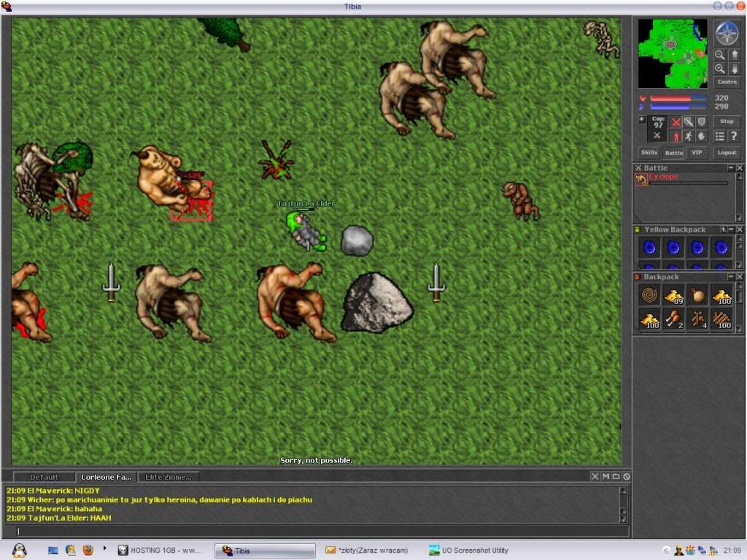Move minimap down one floor
Screen dimensions: 747x560
[734, 69]
